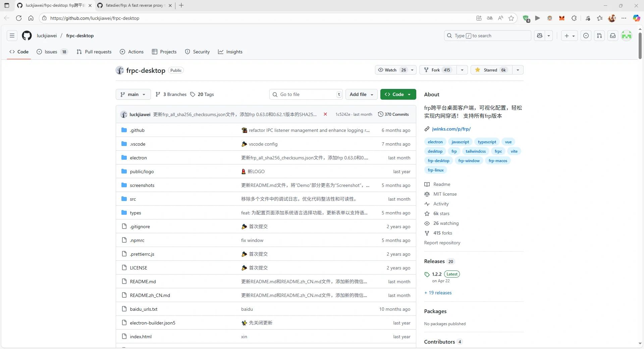Switch to the Issues tab

tap(52, 52)
